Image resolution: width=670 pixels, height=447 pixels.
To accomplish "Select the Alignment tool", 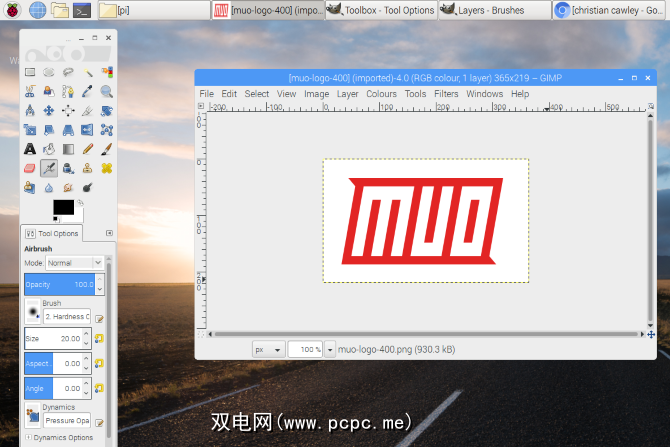I will 68,111.
